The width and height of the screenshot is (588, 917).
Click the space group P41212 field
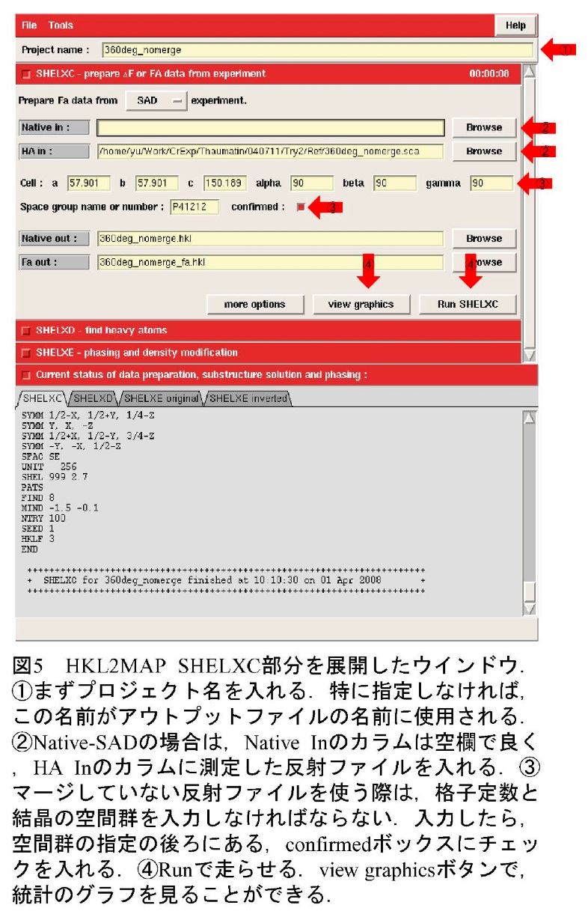tap(194, 207)
